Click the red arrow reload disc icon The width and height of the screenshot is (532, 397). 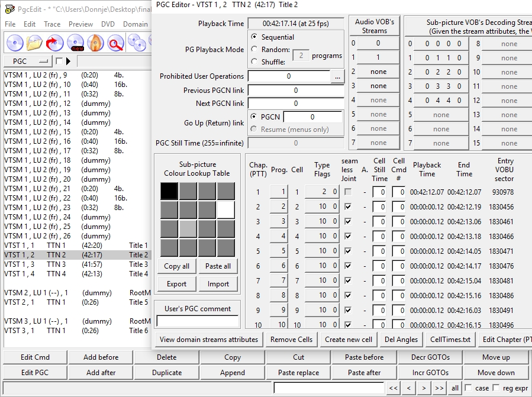(x=54, y=43)
